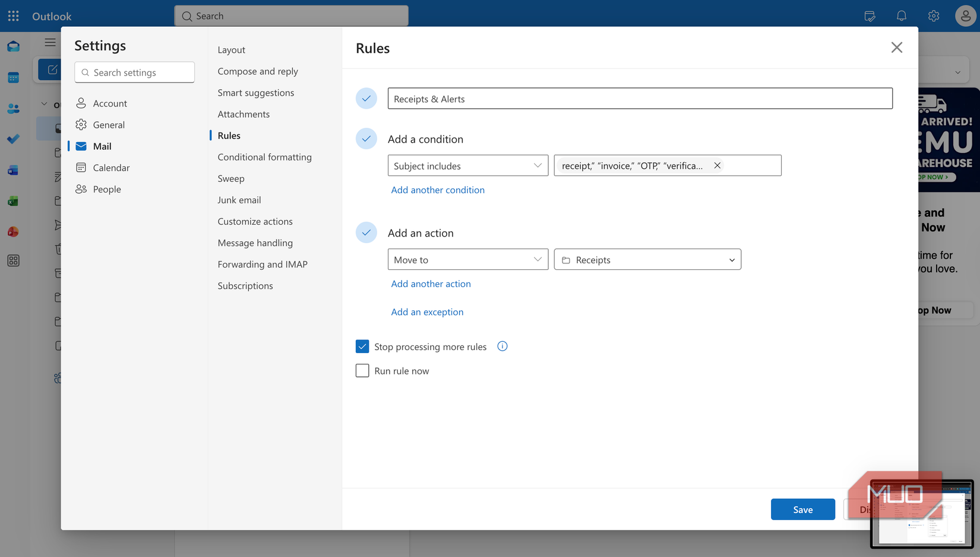Open the Junk email settings page

point(239,200)
